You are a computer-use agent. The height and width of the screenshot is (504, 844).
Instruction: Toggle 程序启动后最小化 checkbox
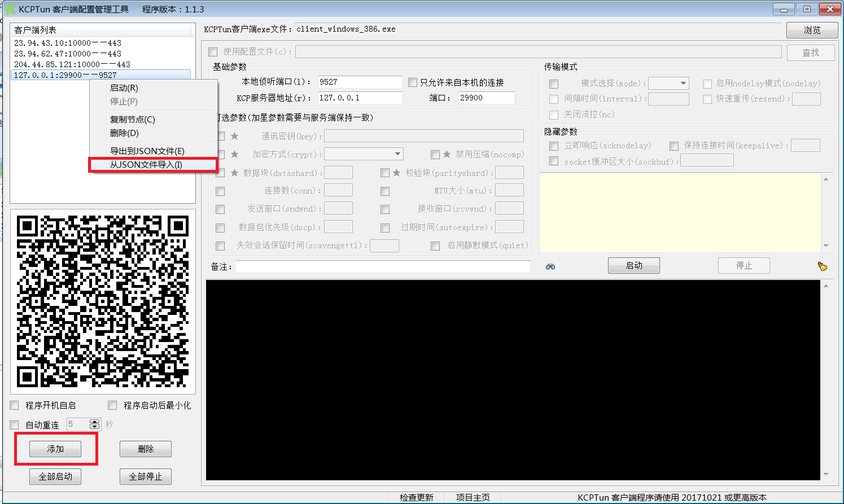click(112, 405)
